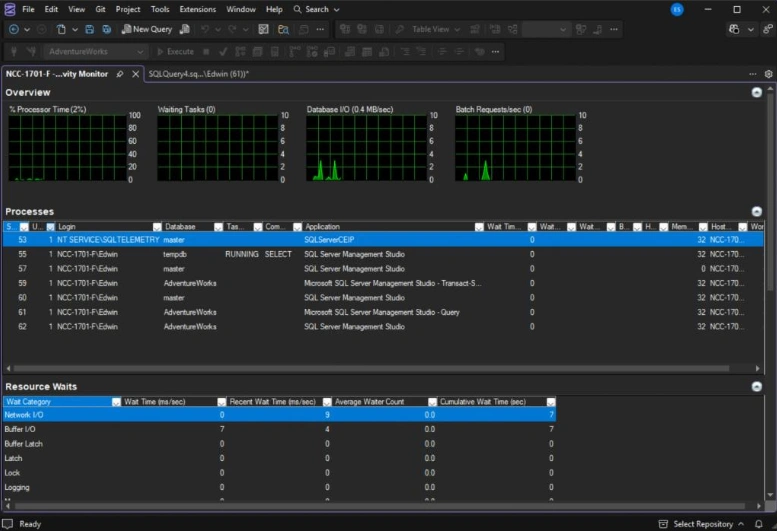Pin the Activity Monitor tab
The image size is (777, 531).
(x=119, y=74)
